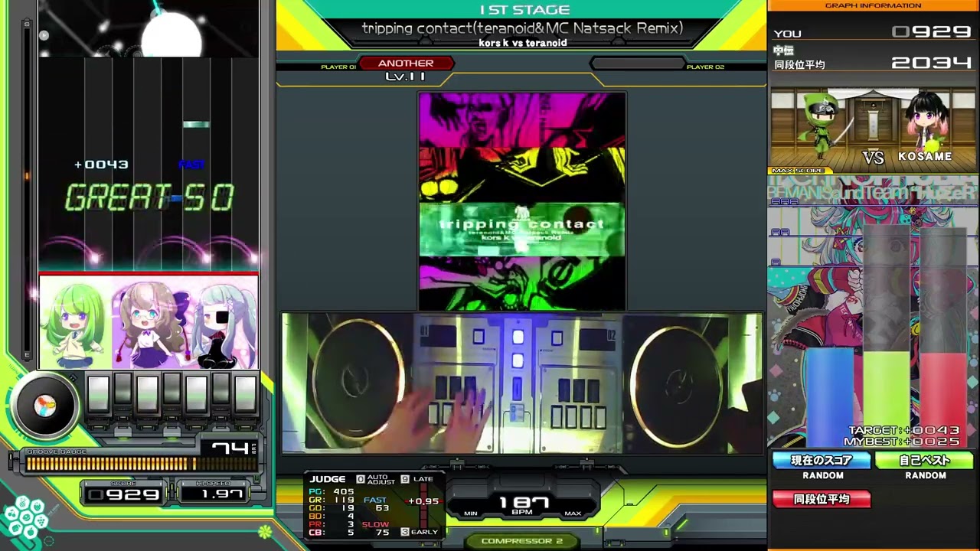Click the GRAPH INFORMATION header

click(x=873, y=5)
